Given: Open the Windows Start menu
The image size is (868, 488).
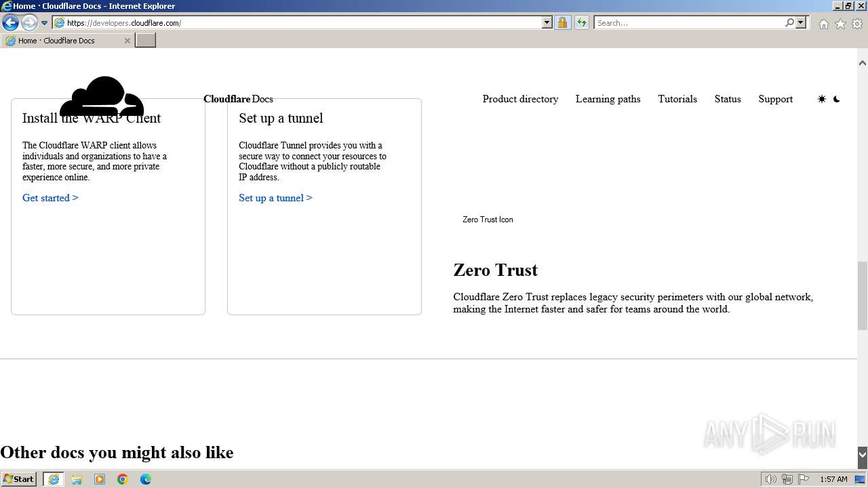Looking at the screenshot, I should (x=18, y=479).
